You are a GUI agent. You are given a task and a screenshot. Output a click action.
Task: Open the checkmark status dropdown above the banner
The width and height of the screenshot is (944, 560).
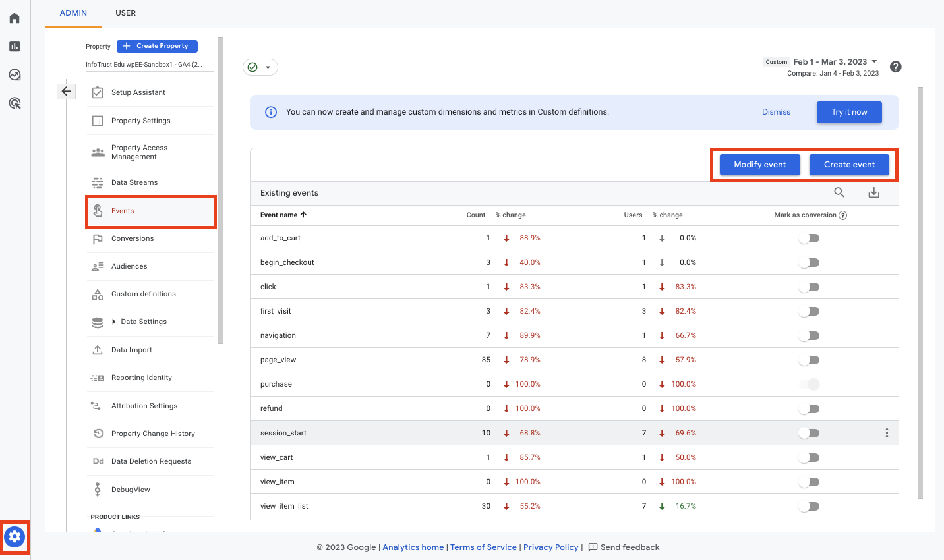[260, 67]
